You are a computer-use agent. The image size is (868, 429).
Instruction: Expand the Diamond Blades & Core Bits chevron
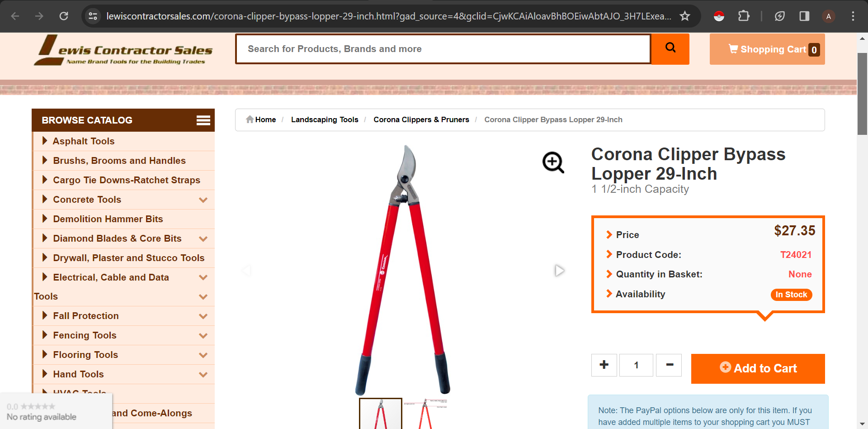(203, 238)
